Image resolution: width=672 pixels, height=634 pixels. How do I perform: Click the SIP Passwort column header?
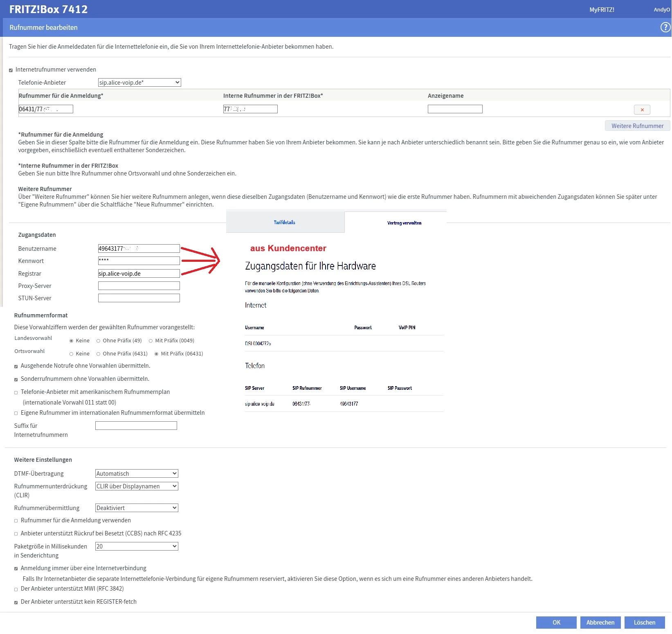click(400, 388)
